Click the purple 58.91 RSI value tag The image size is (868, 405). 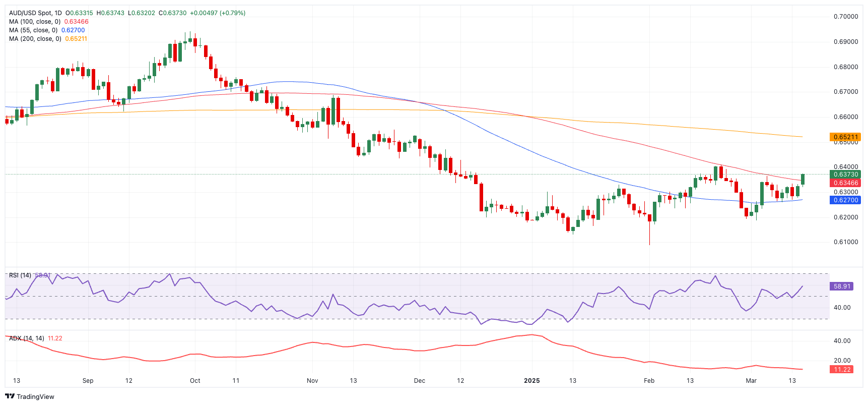[x=841, y=286]
